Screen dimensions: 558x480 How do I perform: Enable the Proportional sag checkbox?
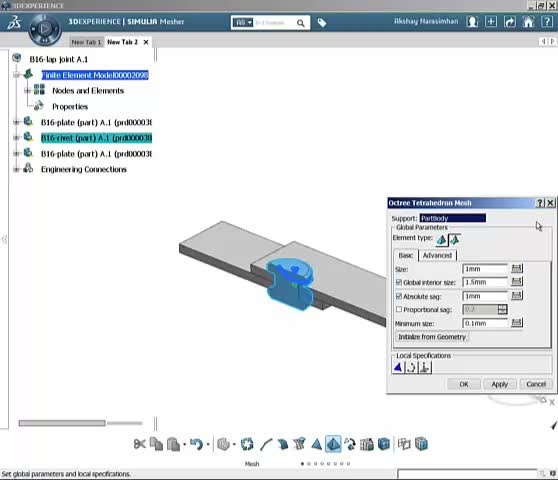tap(399, 310)
